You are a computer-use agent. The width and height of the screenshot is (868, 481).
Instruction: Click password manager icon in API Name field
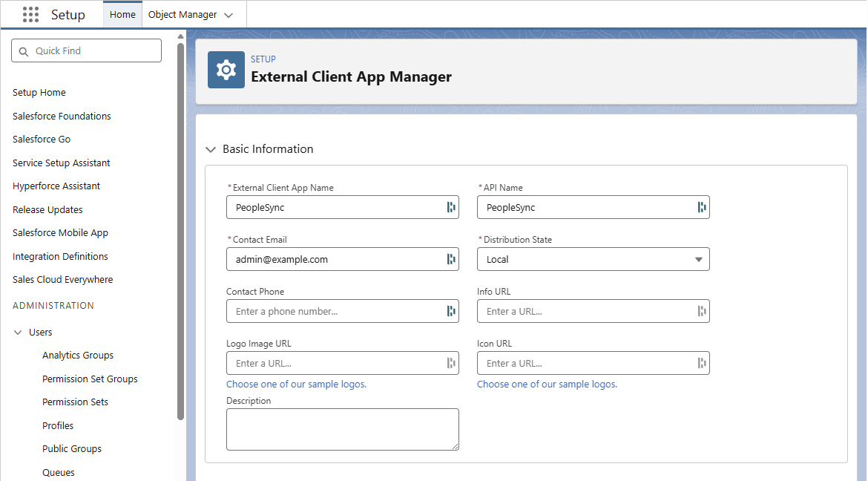(702, 207)
